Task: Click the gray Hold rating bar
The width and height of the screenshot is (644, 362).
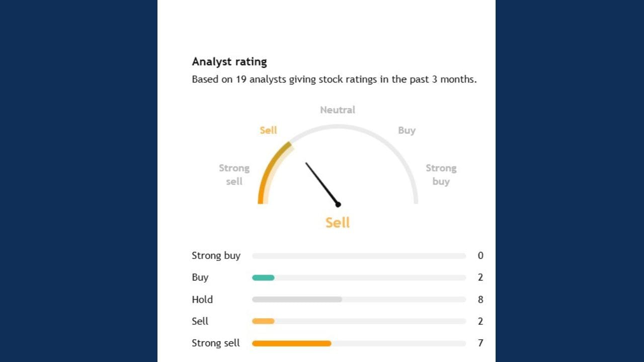Action: coord(297,300)
